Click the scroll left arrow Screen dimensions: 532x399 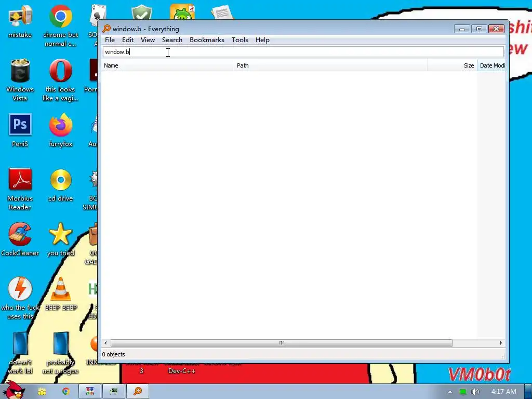pos(105,343)
